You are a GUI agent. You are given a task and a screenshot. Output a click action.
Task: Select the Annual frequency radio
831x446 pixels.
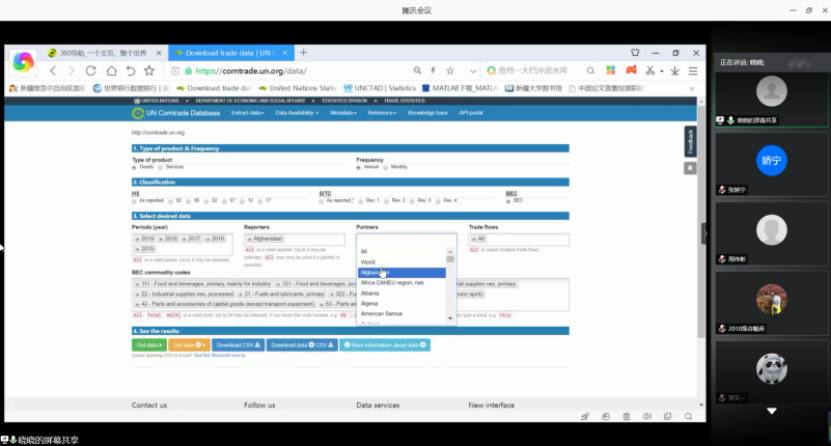[358, 167]
